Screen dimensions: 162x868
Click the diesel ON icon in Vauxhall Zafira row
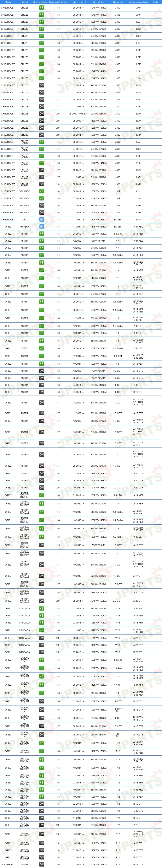(41, 864)
